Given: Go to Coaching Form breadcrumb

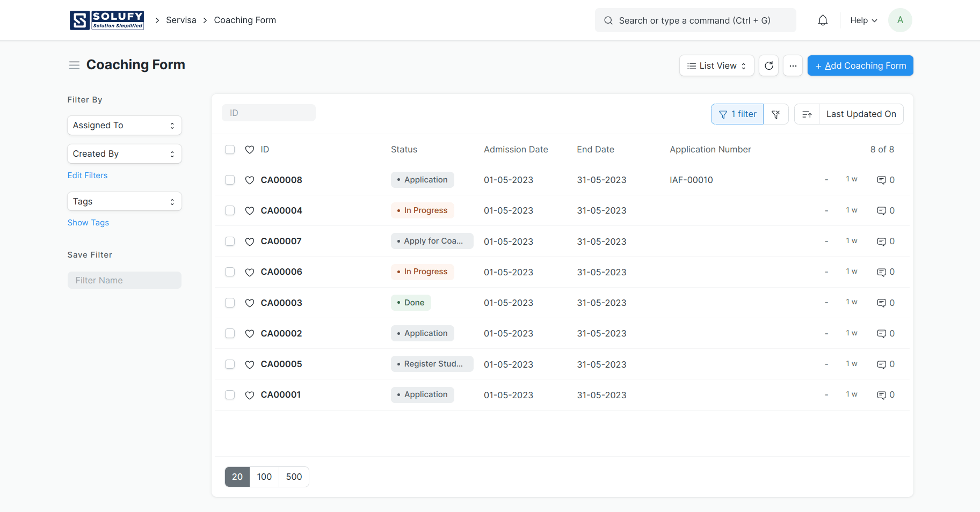Looking at the screenshot, I should 245,20.
